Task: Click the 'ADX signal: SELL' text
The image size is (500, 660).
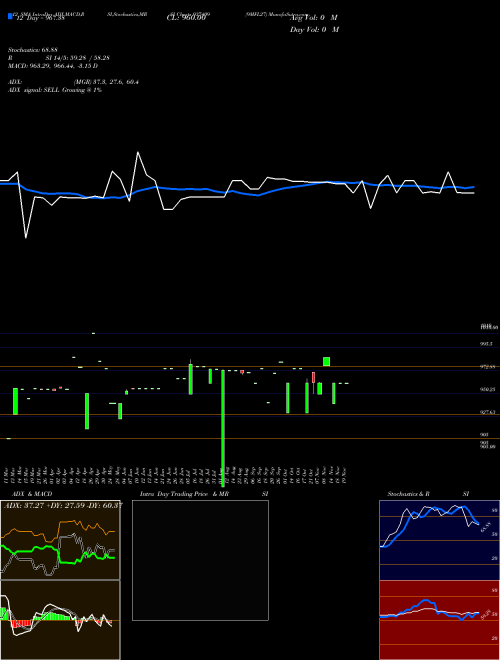Action: (x=55, y=90)
